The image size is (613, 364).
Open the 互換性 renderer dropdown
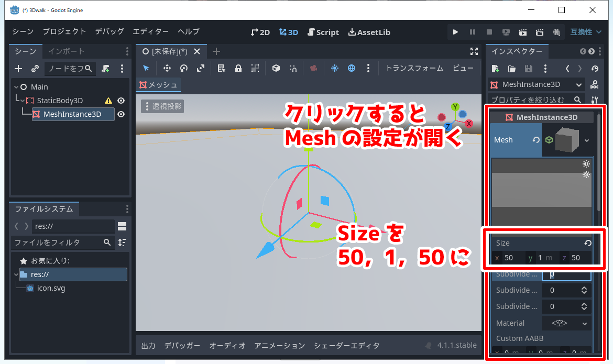(586, 32)
